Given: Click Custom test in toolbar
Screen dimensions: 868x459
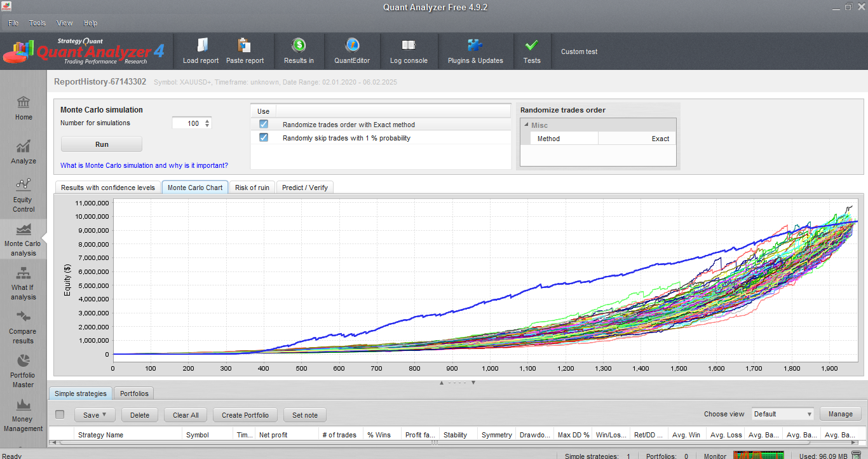Looking at the screenshot, I should pos(580,51).
